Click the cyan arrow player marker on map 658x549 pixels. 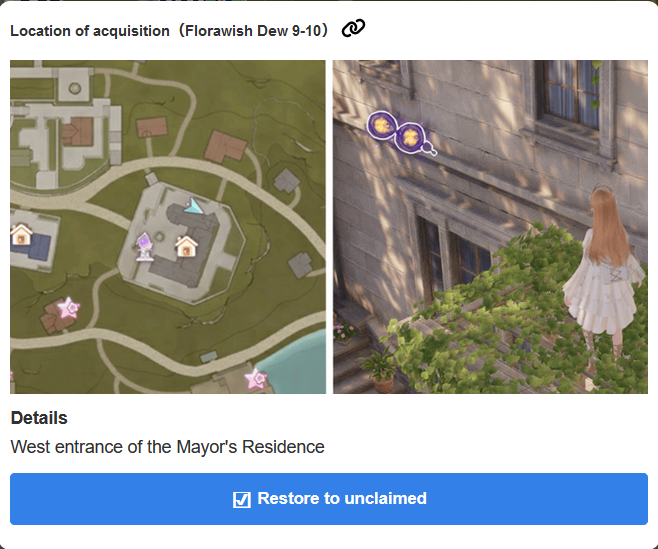coord(192,206)
